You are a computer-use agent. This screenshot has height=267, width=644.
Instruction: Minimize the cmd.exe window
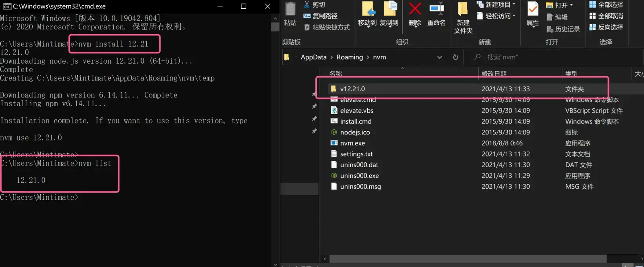pos(220,6)
